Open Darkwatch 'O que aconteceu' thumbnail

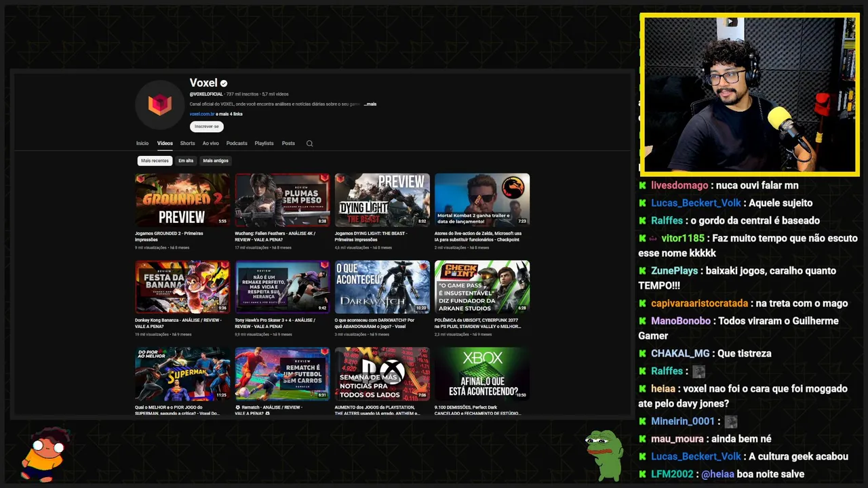(x=382, y=287)
